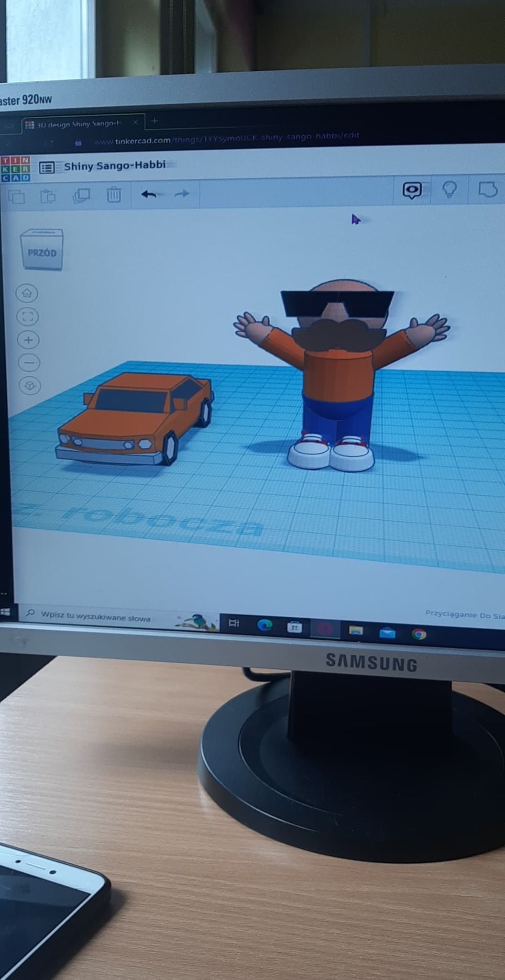This screenshot has height=980, width=505.
Task: Click the Home view button
Action: coord(27,293)
